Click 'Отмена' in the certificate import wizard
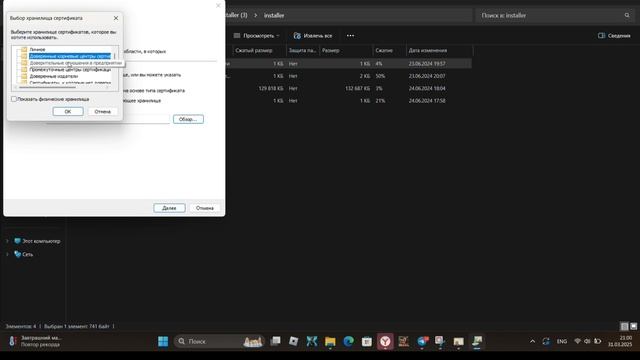The width and height of the screenshot is (640, 360). click(204, 208)
